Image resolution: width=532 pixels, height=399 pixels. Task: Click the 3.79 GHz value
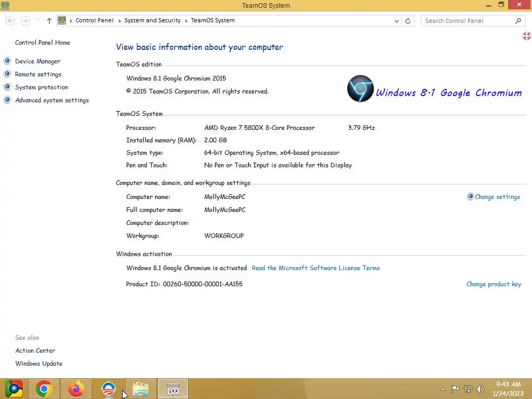[x=362, y=128]
